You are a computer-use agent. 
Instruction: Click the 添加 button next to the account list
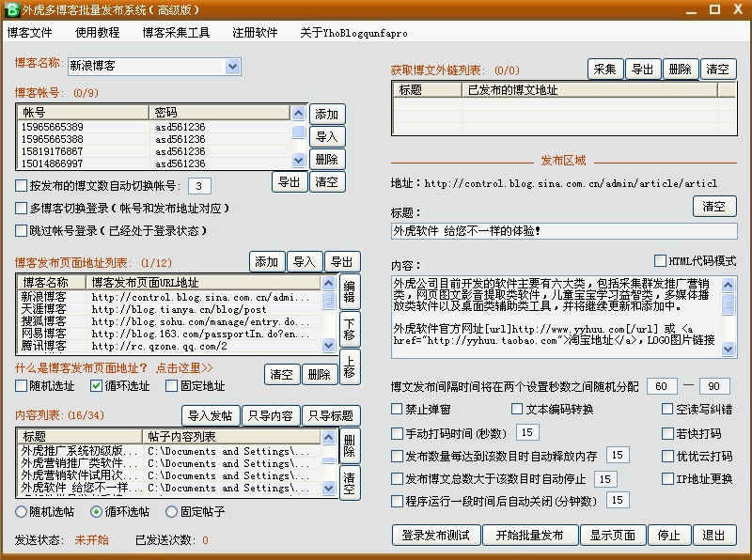327,114
